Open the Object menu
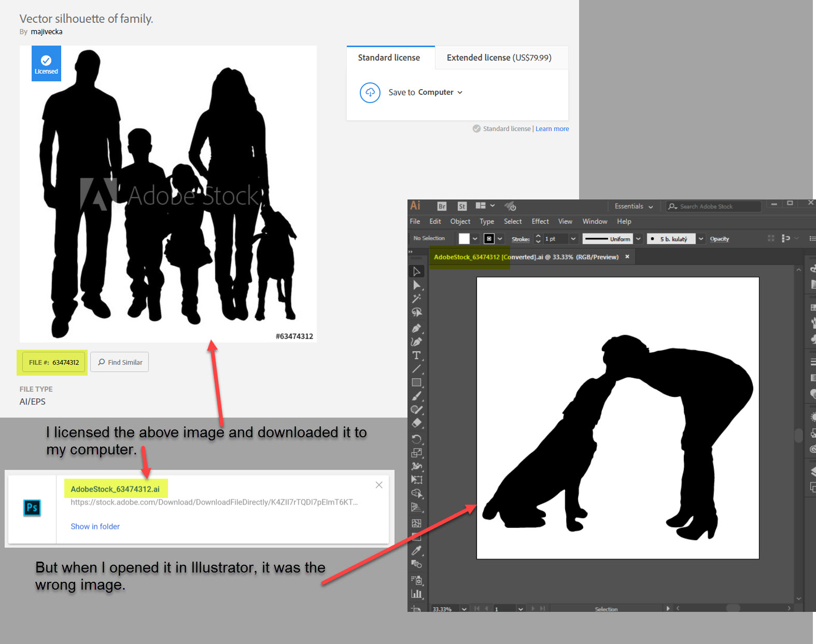 pyautogui.click(x=460, y=222)
